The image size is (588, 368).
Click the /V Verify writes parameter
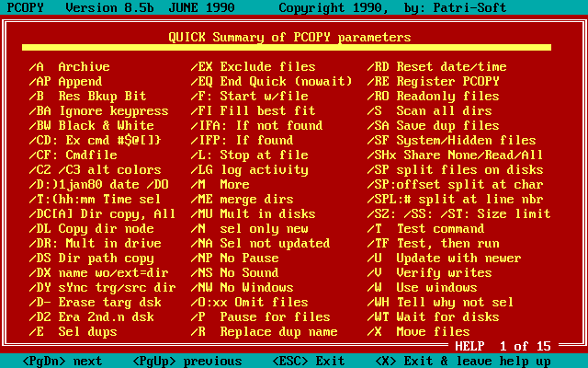click(x=426, y=272)
